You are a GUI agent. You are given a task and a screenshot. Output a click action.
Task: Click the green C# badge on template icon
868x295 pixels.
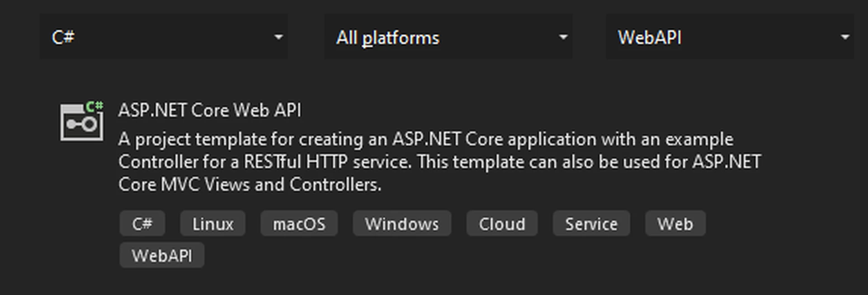pos(94,107)
